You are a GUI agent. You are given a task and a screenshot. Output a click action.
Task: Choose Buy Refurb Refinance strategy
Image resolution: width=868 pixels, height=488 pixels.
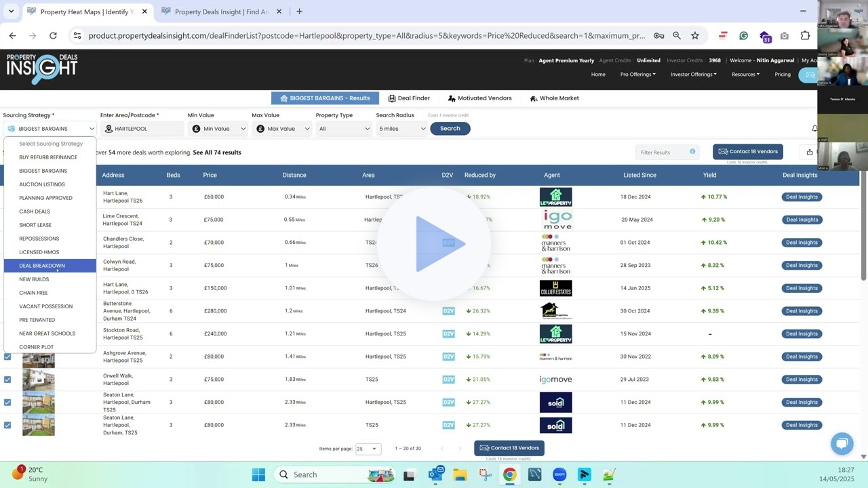tap(49, 157)
